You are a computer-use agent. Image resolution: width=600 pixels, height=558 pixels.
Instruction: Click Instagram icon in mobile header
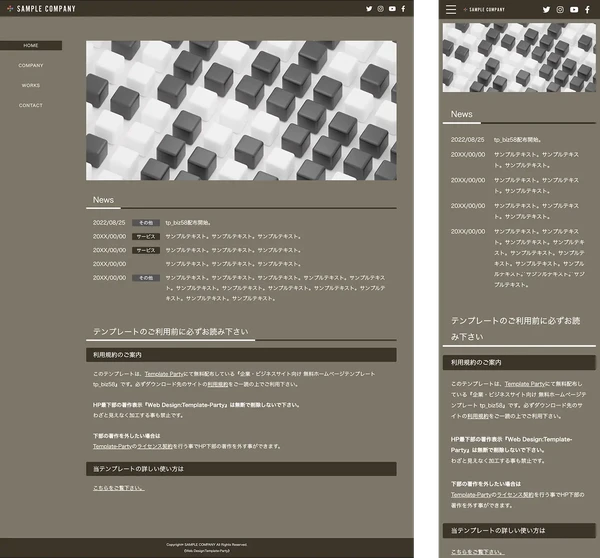point(560,9)
